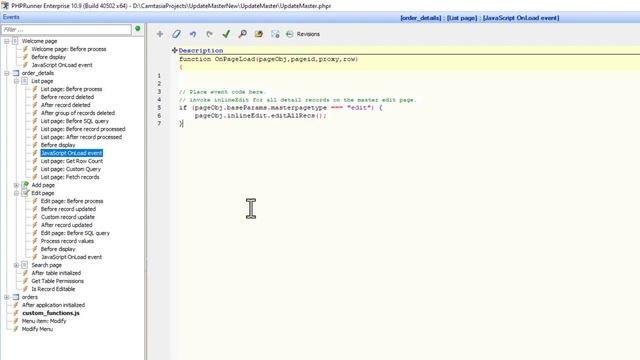This screenshot has width=640, height=360.
Task: Open the Custom record update event
Action: coord(67,217)
